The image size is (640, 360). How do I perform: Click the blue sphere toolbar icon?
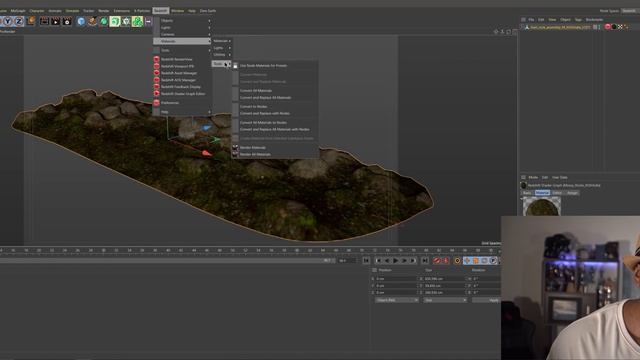pyautogui.click(x=81, y=21)
